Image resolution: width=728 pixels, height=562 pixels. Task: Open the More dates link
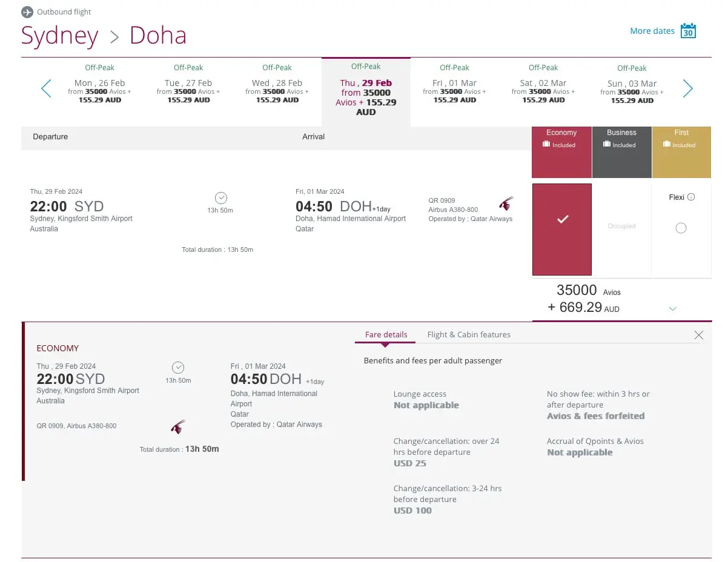tap(651, 30)
